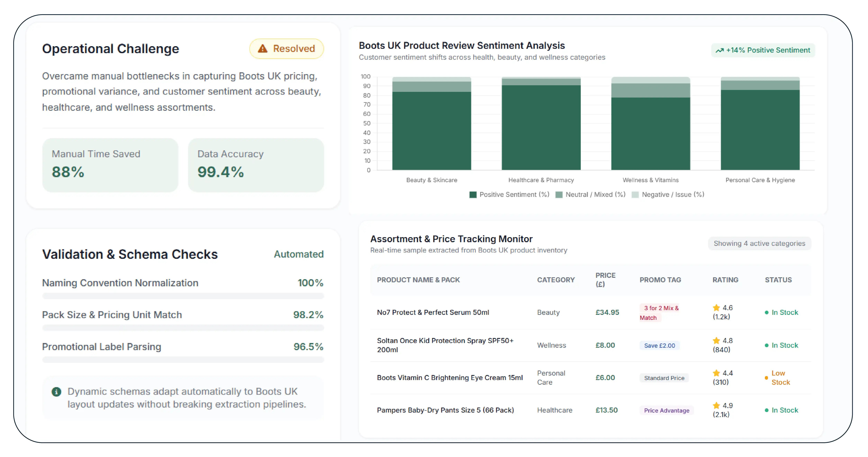Click the star icon next to the 4.8 rating
The image size is (868, 457).
(x=716, y=340)
